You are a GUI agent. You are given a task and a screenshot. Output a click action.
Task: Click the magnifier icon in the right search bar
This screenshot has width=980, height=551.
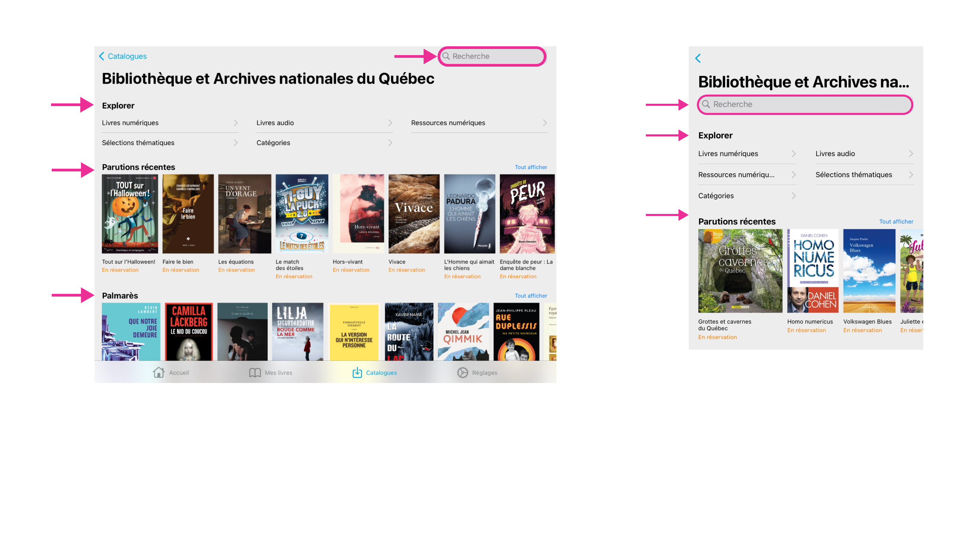coord(706,104)
